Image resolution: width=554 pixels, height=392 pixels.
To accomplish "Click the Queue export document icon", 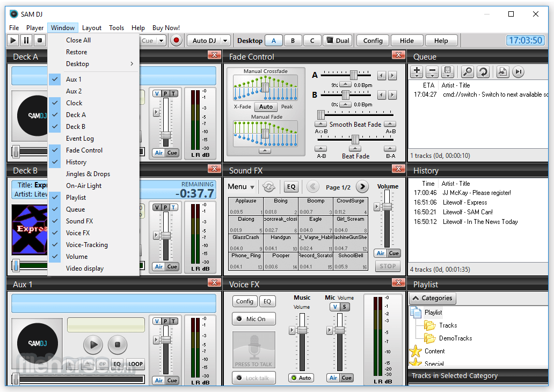I will click(502, 72).
